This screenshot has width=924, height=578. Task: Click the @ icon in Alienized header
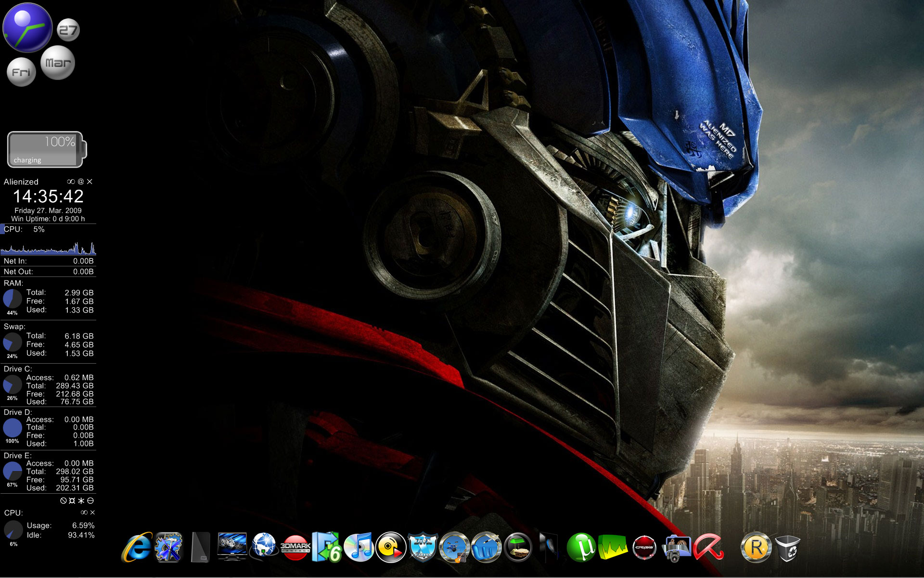[81, 182]
